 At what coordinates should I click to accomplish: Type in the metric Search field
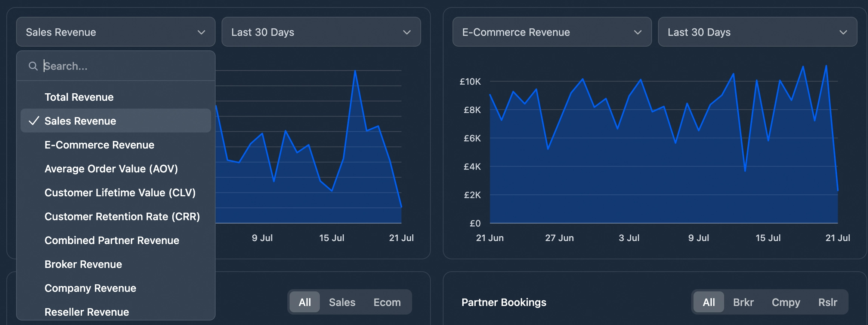tap(123, 66)
